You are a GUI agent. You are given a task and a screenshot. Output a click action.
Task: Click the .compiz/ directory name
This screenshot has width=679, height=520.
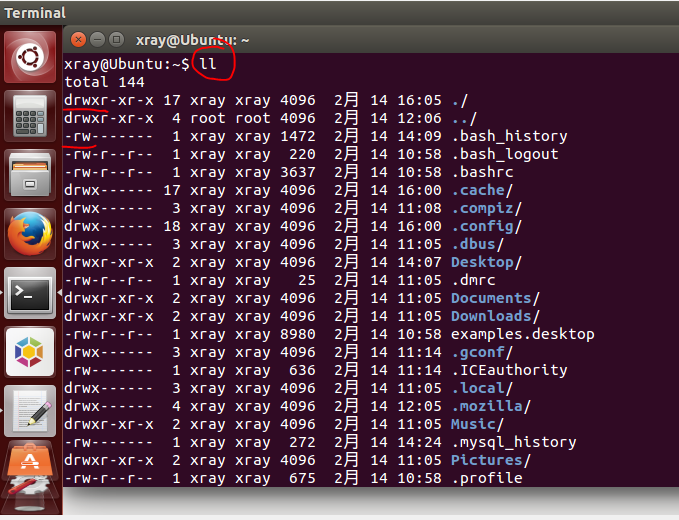[486, 209]
